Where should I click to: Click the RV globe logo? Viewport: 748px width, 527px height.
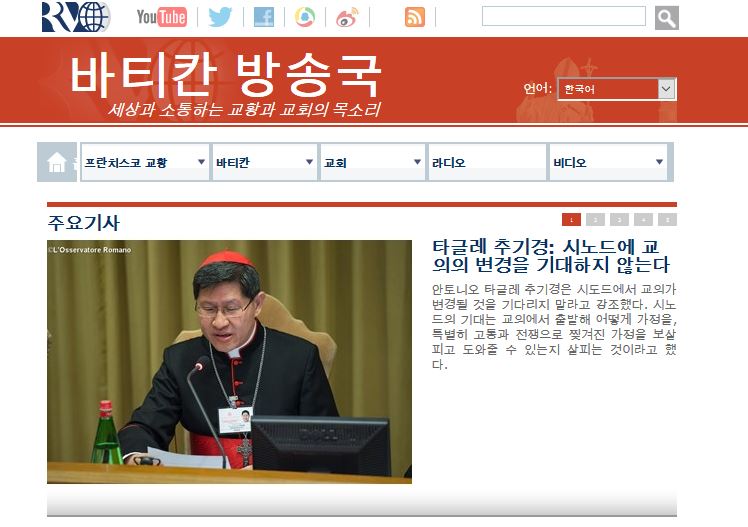pyautogui.click(x=76, y=17)
